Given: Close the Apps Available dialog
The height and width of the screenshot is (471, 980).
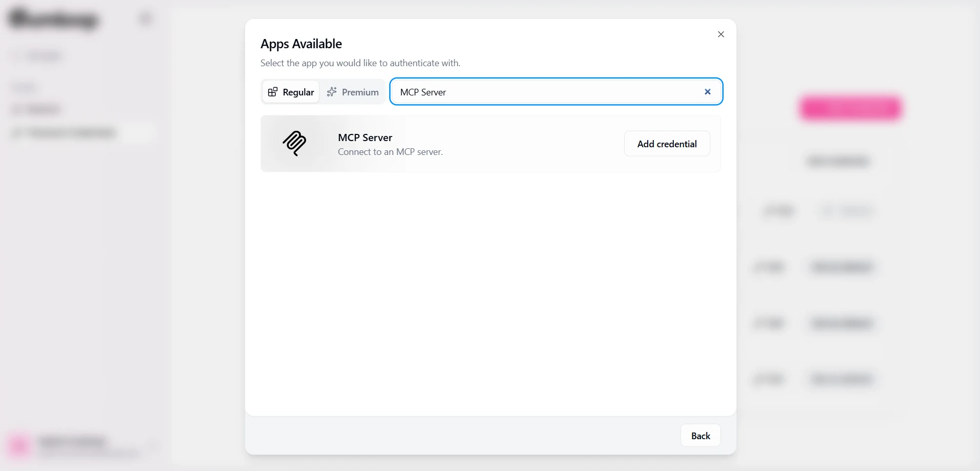Looking at the screenshot, I should pyautogui.click(x=721, y=34).
